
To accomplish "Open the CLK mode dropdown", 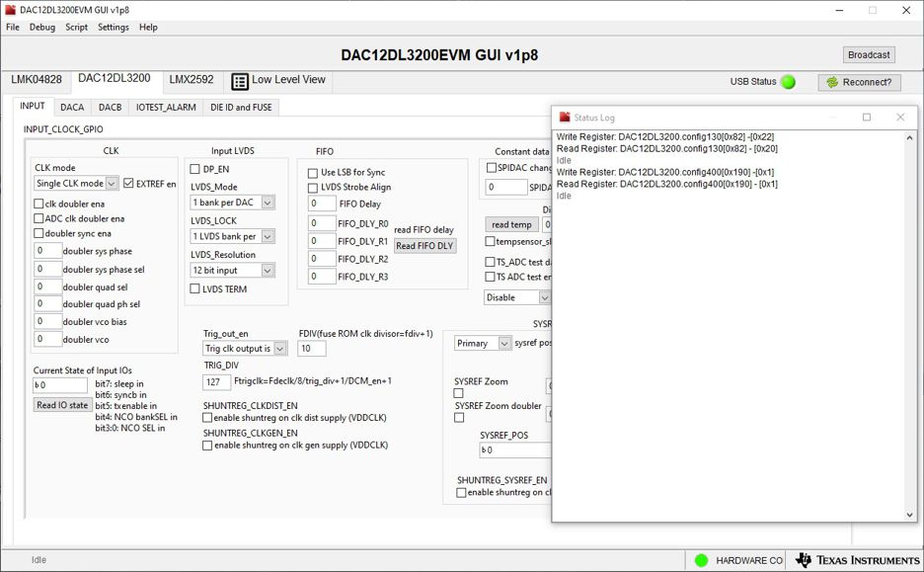I will click(112, 184).
